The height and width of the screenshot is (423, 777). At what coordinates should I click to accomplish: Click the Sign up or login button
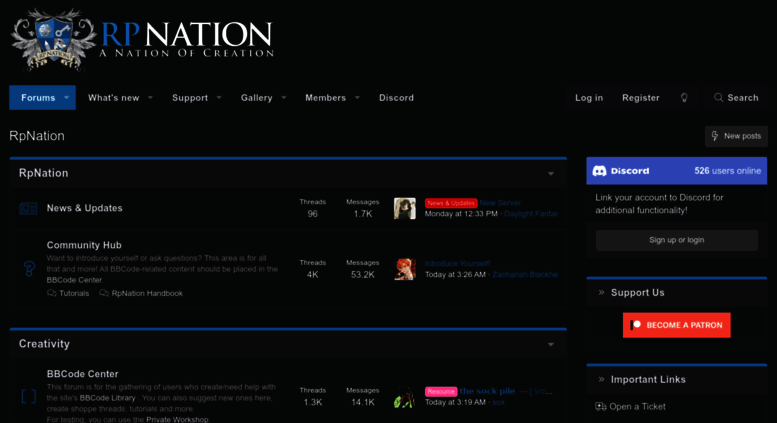[x=676, y=240]
